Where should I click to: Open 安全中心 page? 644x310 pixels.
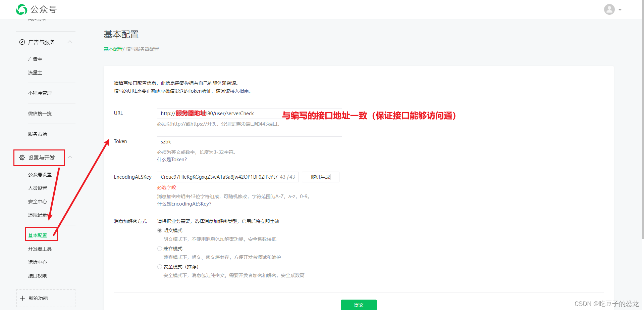[38, 202]
